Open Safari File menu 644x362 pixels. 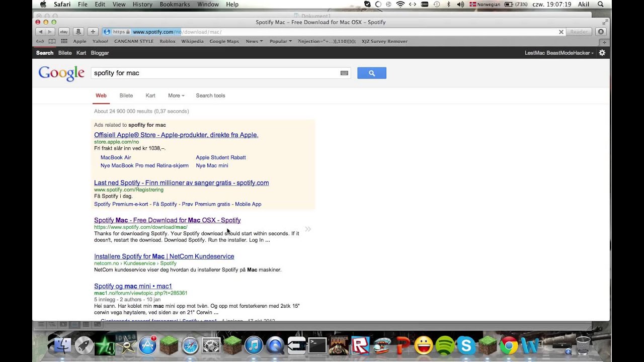[83, 4]
